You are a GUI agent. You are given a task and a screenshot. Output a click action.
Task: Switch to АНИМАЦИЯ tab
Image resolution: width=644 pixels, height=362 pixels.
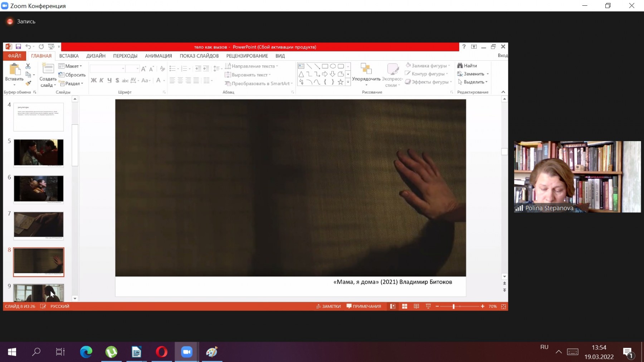158,56
